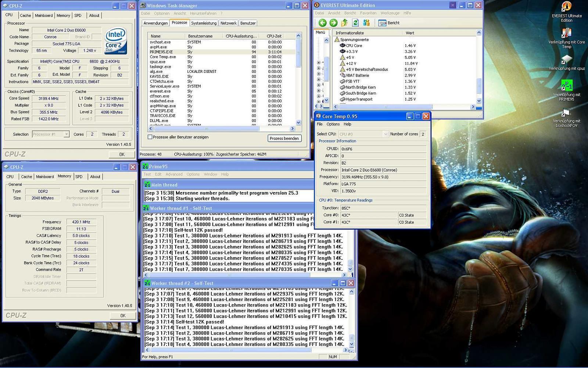Image resolution: width=588 pixels, height=368 pixels.
Task: Click Worker thread #1 window icon
Action: point(146,208)
